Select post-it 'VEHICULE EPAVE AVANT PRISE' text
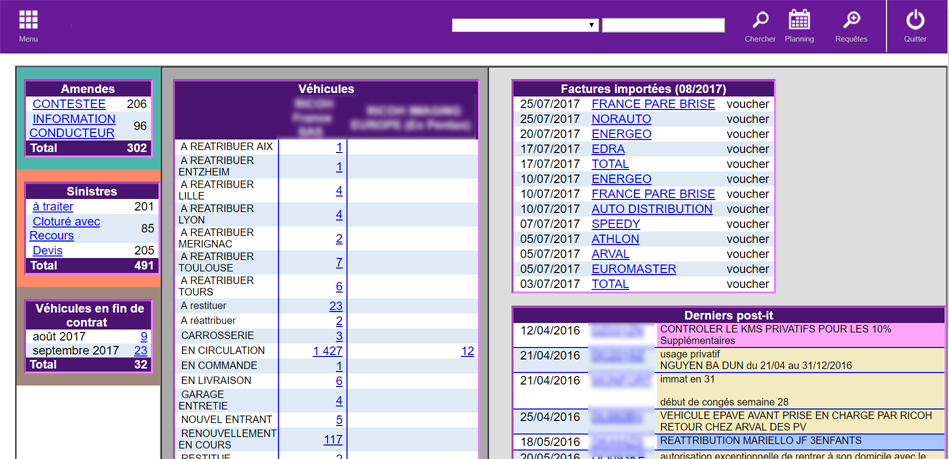Viewport: 949px width, 459px height. (797, 421)
